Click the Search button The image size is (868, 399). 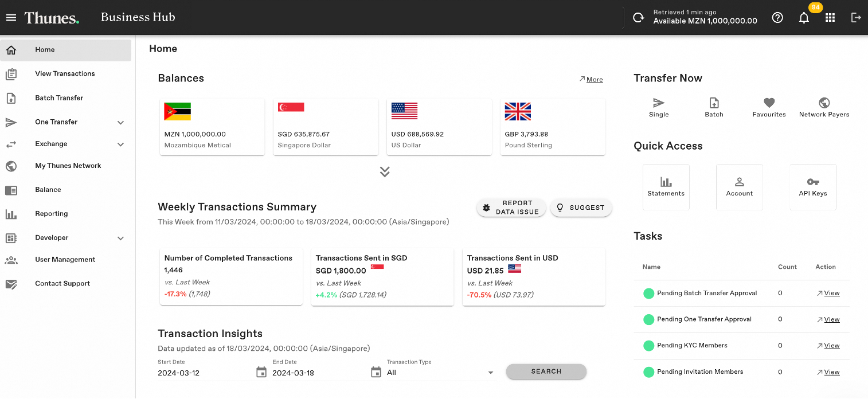[545, 371]
